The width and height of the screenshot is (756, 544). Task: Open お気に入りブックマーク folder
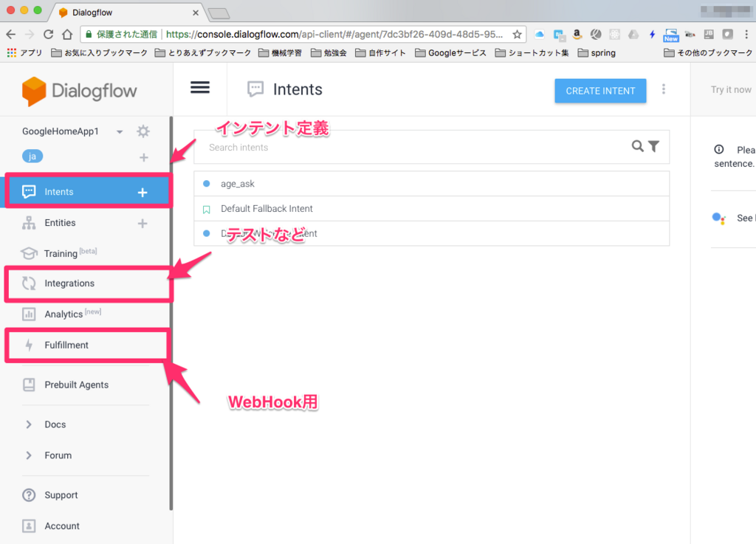(x=100, y=52)
